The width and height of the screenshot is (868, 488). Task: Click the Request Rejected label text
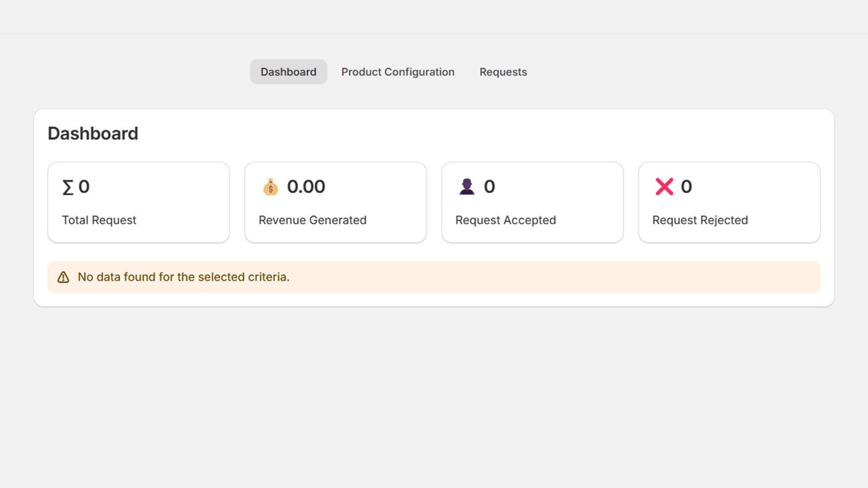[700, 220]
